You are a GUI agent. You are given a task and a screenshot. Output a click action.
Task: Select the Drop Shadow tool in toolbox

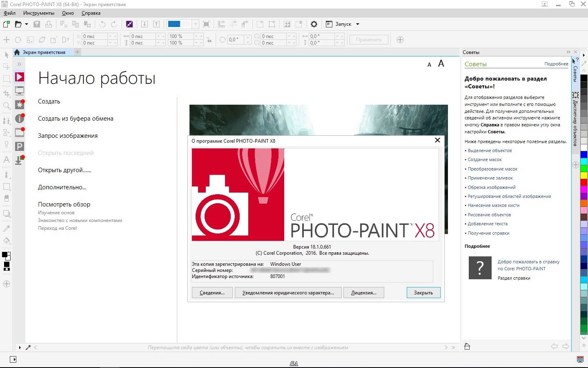(x=7, y=213)
